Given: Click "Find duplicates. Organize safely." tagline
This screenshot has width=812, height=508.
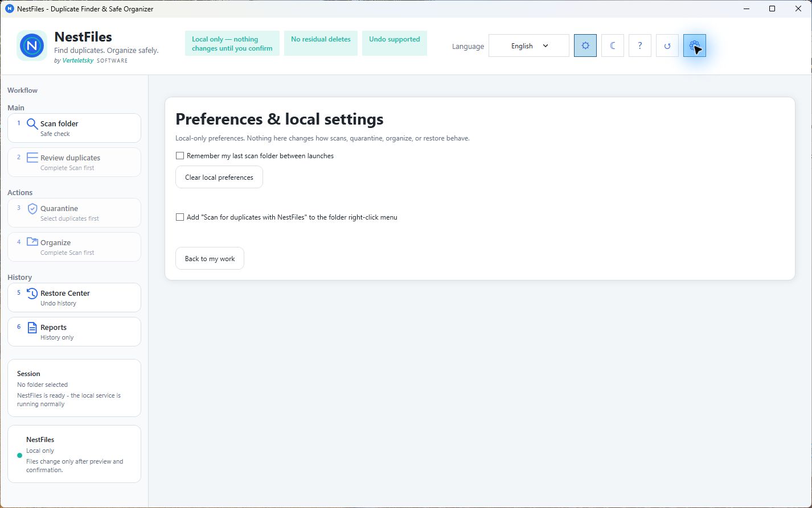Looking at the screenshot, I should (106, 50).
